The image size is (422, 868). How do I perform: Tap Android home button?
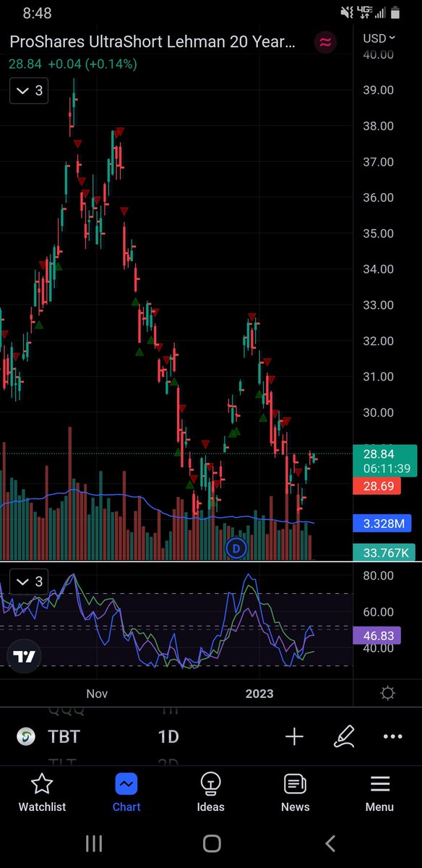212,843
